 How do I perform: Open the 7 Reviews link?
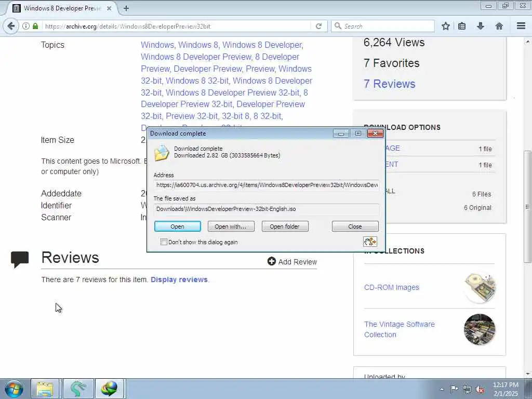389,84
